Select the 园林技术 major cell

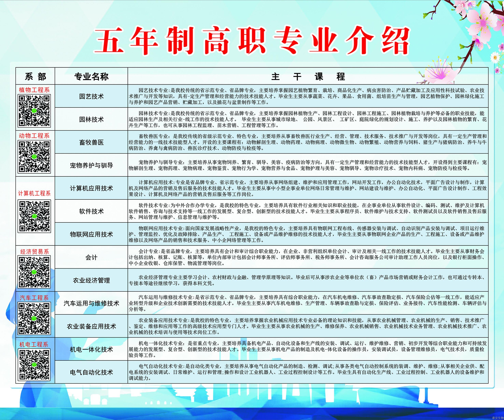91,119
